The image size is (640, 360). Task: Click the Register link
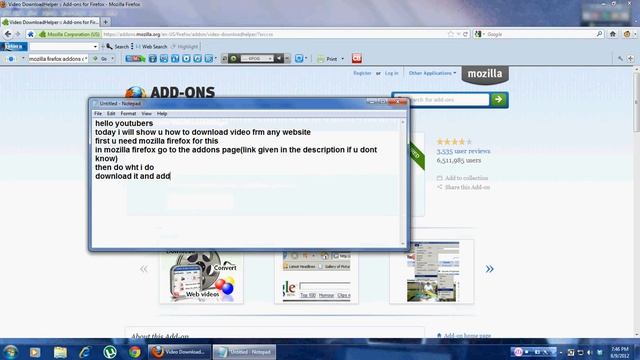click(362, 73)
